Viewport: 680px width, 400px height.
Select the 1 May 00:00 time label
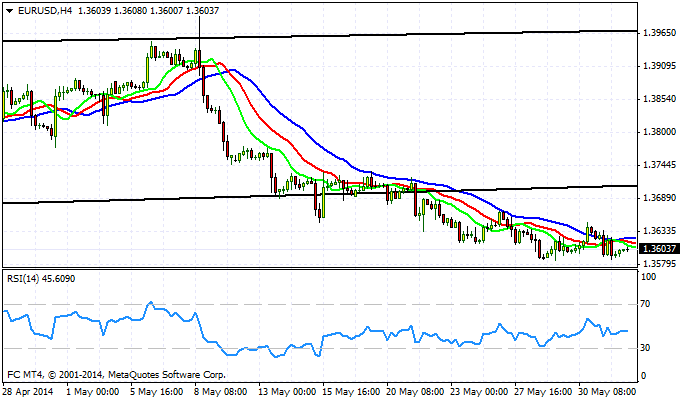(x=92, y=392)
